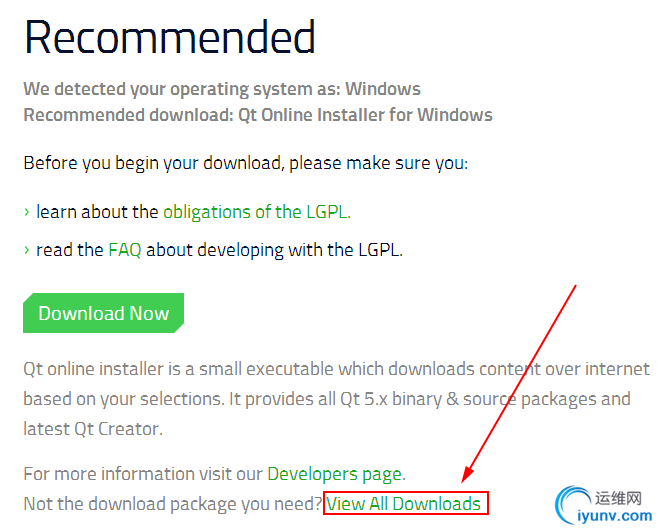Click the Qt online installer description first line
Screen dimensions: 658x532
[337, 369]
